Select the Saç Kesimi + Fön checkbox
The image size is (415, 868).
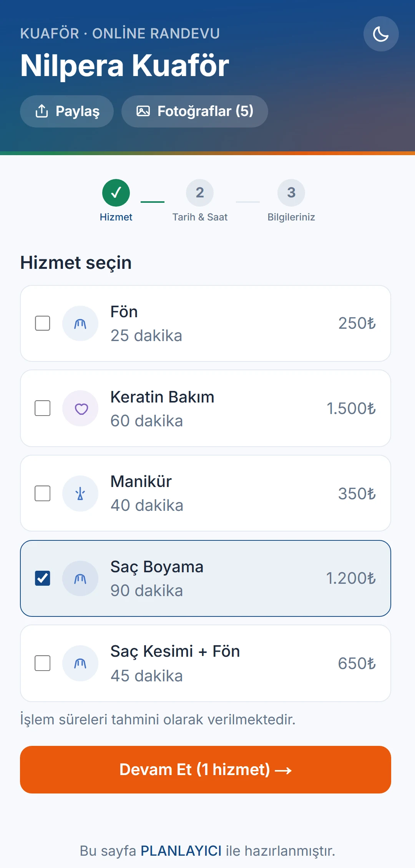[x=43, y=663]
